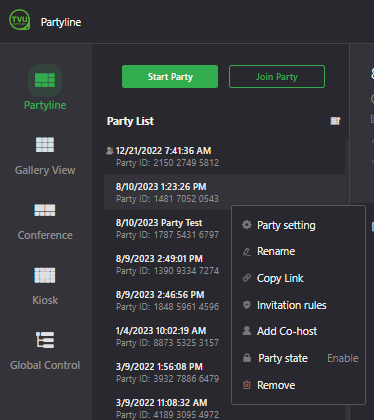Click the Party List edit icon

tap(335, 121)
